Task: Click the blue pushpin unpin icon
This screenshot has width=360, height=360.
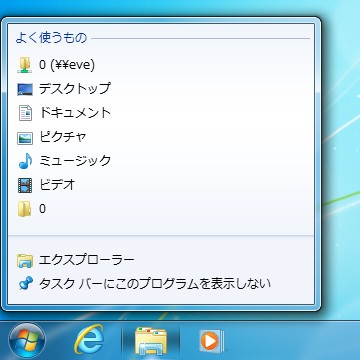Action: 25,284
